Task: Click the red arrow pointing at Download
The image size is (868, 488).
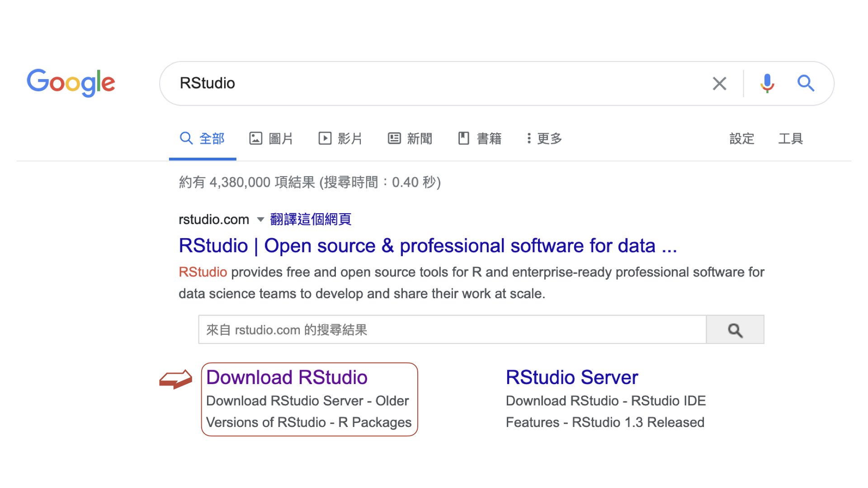Action: [x=176, y=379]
